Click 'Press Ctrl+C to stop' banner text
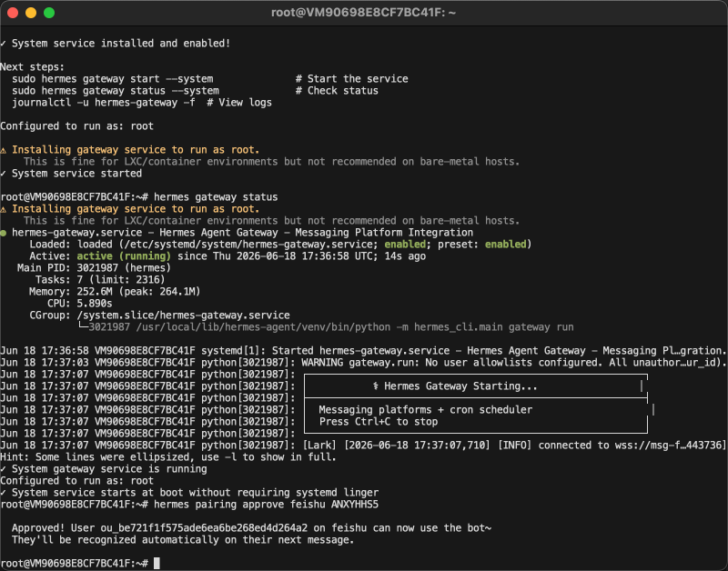This screenshot has width=728, height=571. tap(379, 422)
